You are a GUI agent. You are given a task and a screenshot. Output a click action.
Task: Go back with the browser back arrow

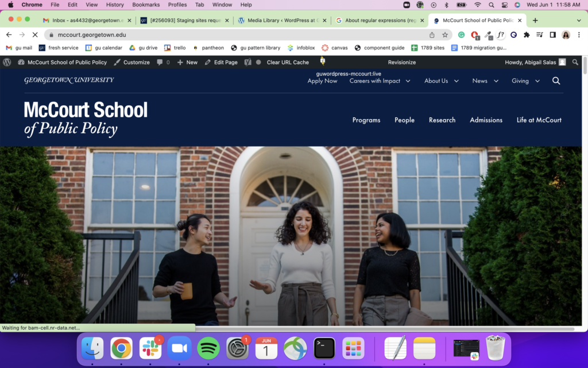point(9,34)
